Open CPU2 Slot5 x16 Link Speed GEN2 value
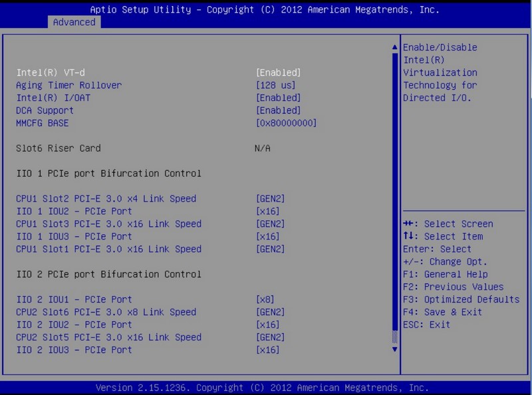The image size is (532, 395). click(x=271, y=338)
